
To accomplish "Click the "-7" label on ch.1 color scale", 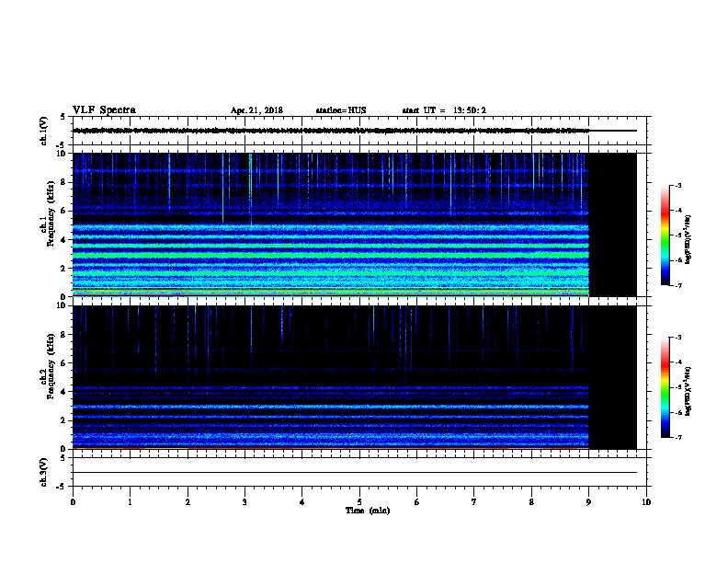I will tap(678, 285).
